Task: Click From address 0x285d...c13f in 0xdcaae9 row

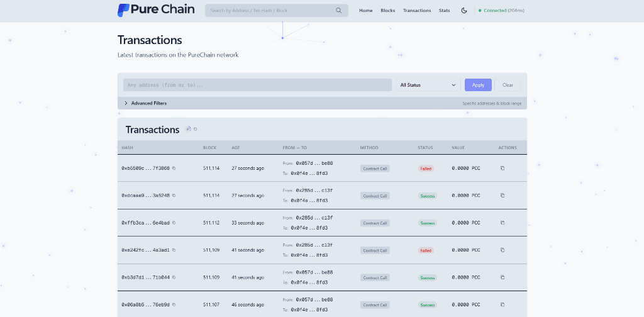Action: pyautogui.click(x=314, y=191)
